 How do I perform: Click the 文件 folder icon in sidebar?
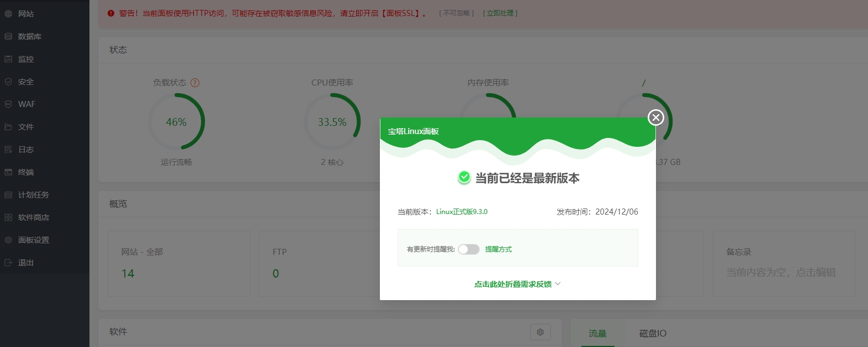(x=8, y=127)
